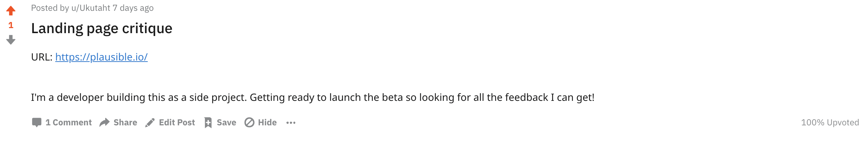
Task: Click the "Landing page critique" post title
Action: tap(102, 28)
